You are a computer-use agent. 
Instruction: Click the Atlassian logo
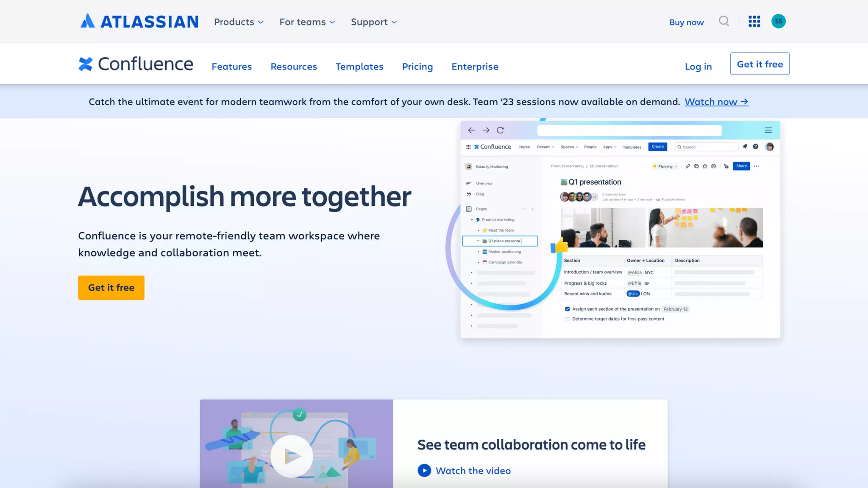tap(139, 21)
